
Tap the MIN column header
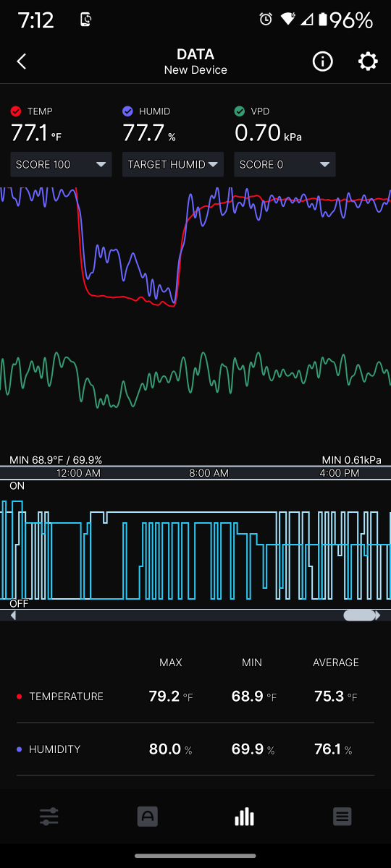click(252, 663)
